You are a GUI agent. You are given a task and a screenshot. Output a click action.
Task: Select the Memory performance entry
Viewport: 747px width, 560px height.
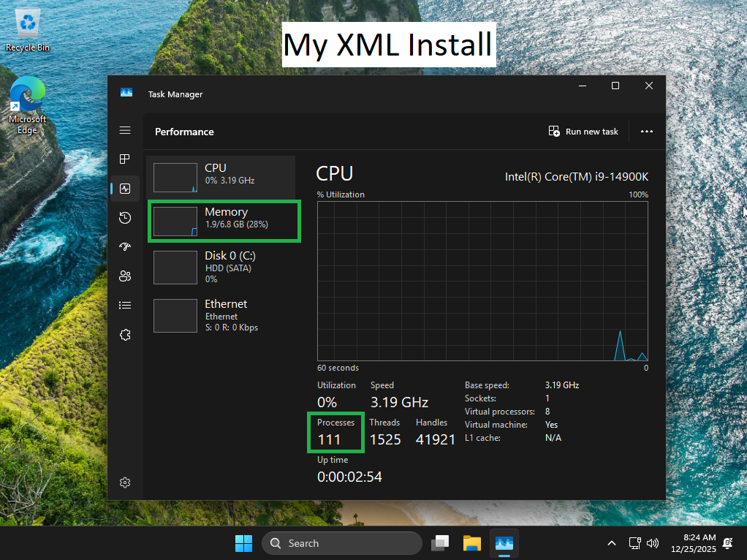pyautogui.click(x=224, y=221)
